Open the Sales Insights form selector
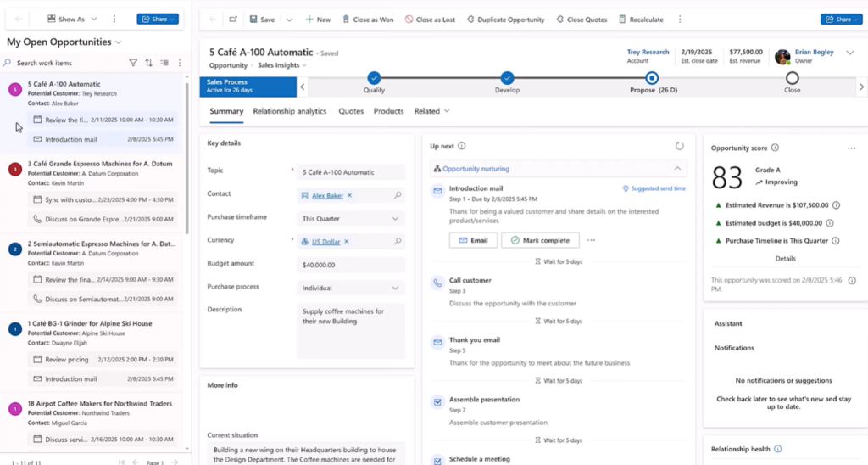This screenshot has width=868, height=465. tap(281, 65)
